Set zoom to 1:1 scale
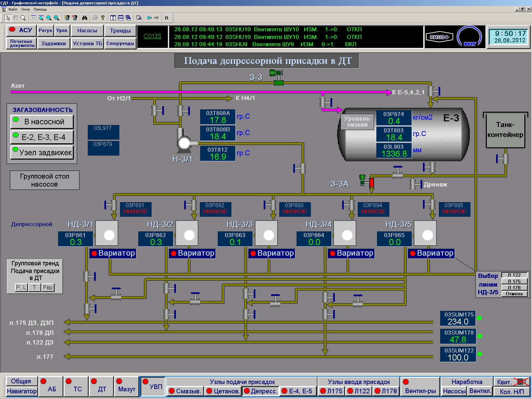This screenshot has height=399, width=532. (x=33, y=18)
